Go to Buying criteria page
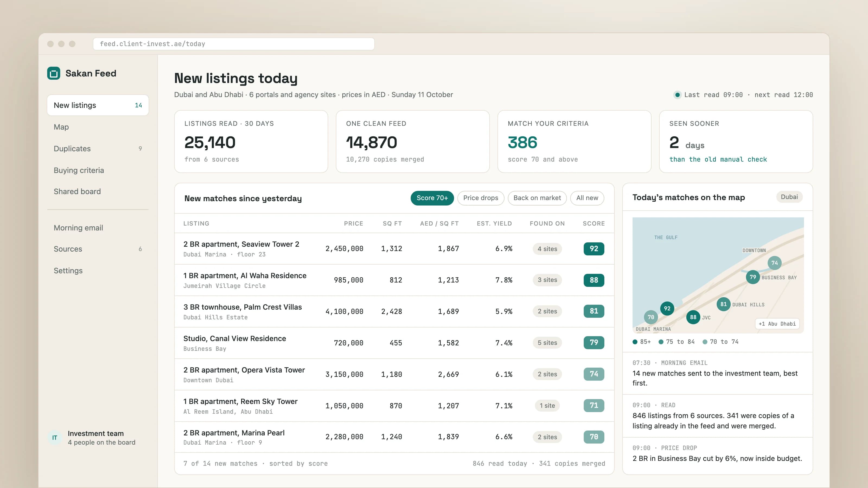 (x=98, y=170)
